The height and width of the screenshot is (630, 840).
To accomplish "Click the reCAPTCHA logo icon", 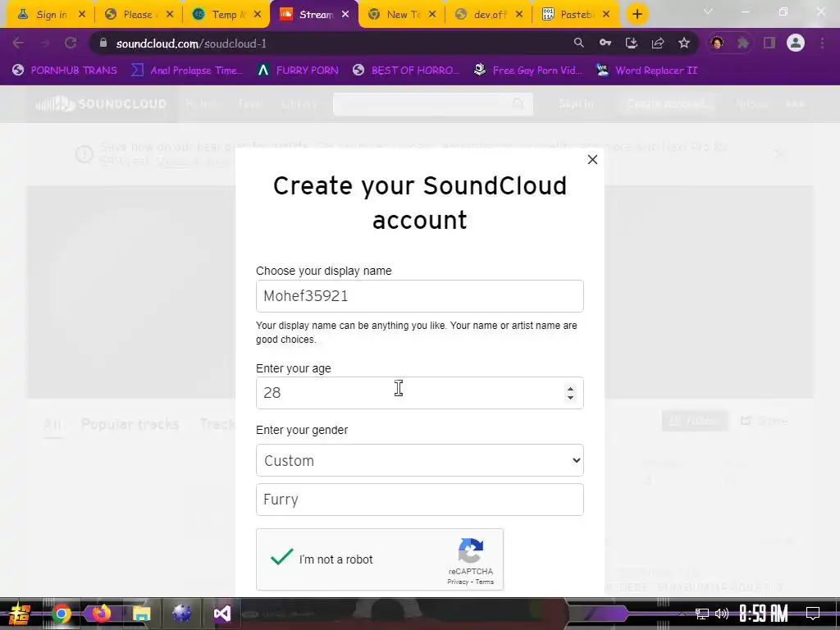I will (470, 550).
